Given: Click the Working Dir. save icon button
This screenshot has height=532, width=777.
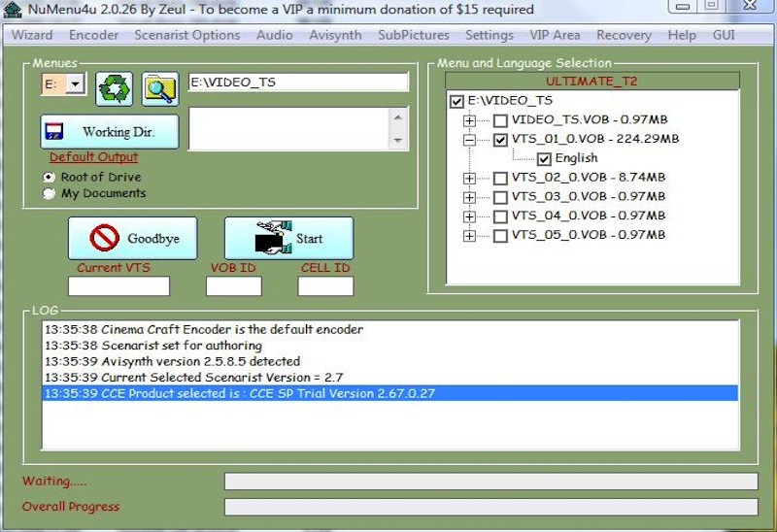Looking at the screenshot, I should (110, 131).
